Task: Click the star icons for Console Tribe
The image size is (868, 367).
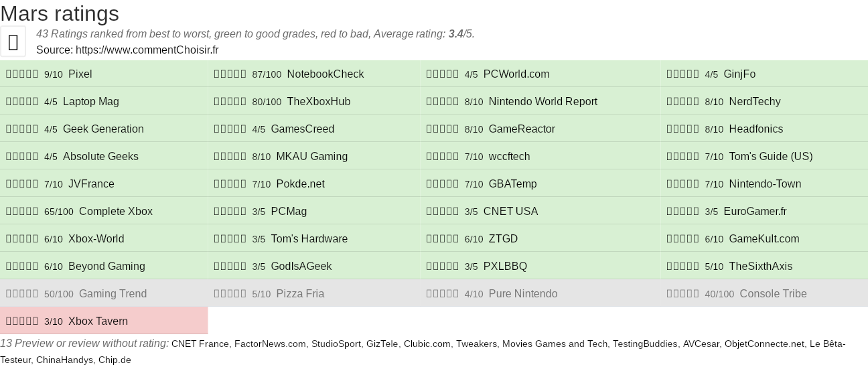Action: [683, 294]
